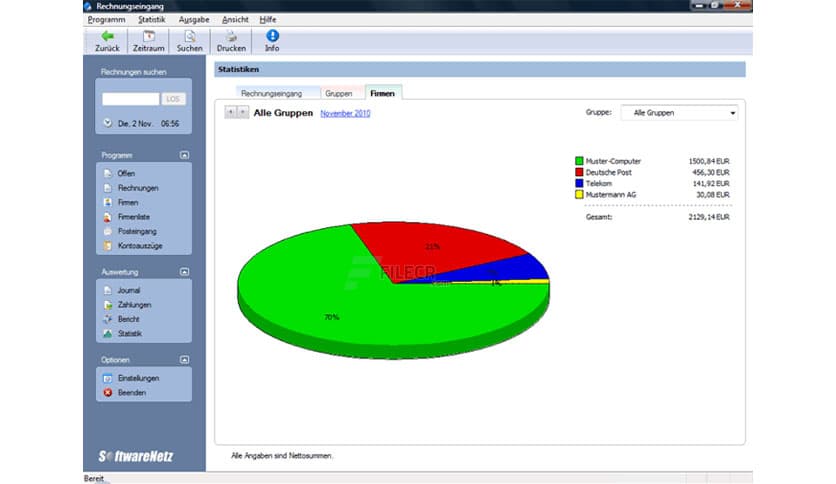Click the 456,30 EUR amount

pyautogui.click(x=711, y=172)
